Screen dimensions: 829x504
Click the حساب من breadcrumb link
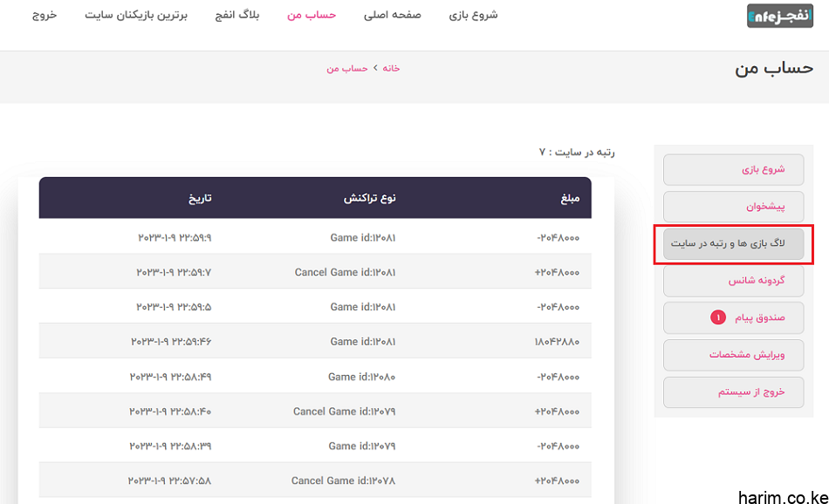pos(345,68)
